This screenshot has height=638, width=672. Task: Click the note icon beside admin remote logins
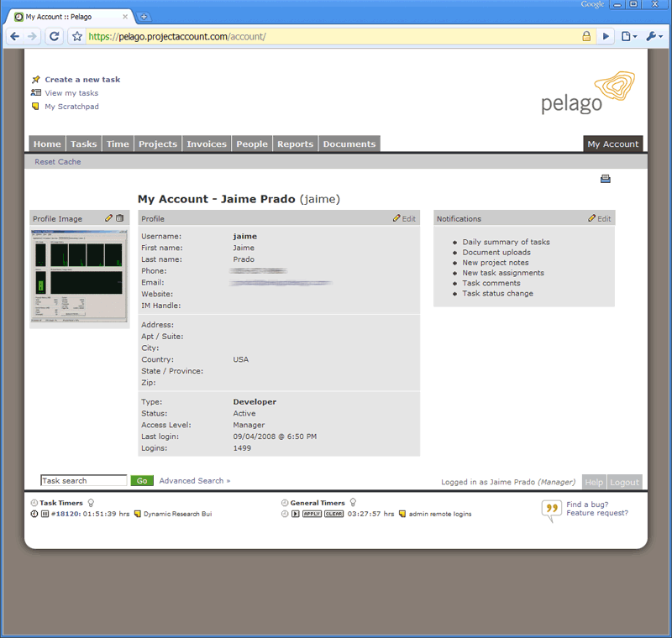pyautogui.click(x=402, y=514)
